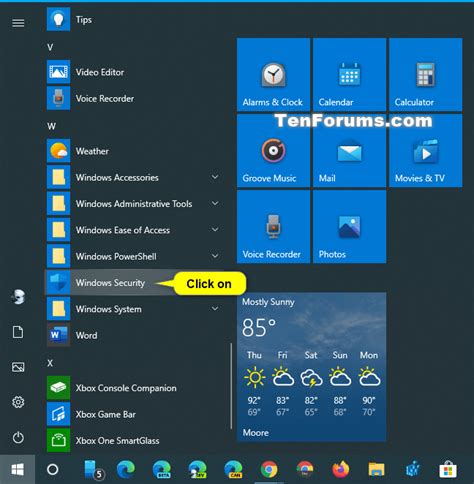Open the Weather live tile forecast
Screen dimensions: 474x484
coord(311,367)
